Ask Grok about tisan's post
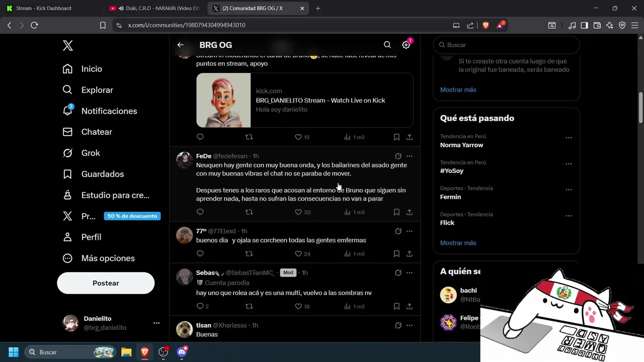 (398, 325)
